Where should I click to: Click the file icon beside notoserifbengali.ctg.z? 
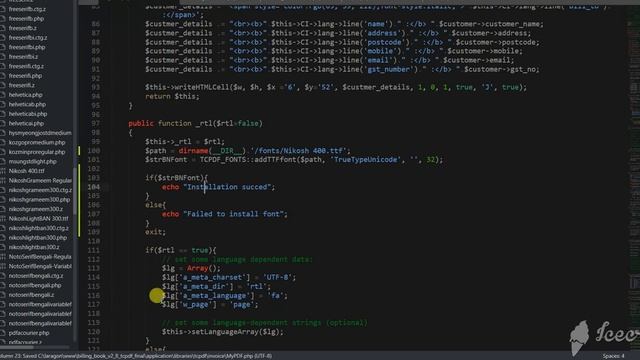(x=3, y=276)
